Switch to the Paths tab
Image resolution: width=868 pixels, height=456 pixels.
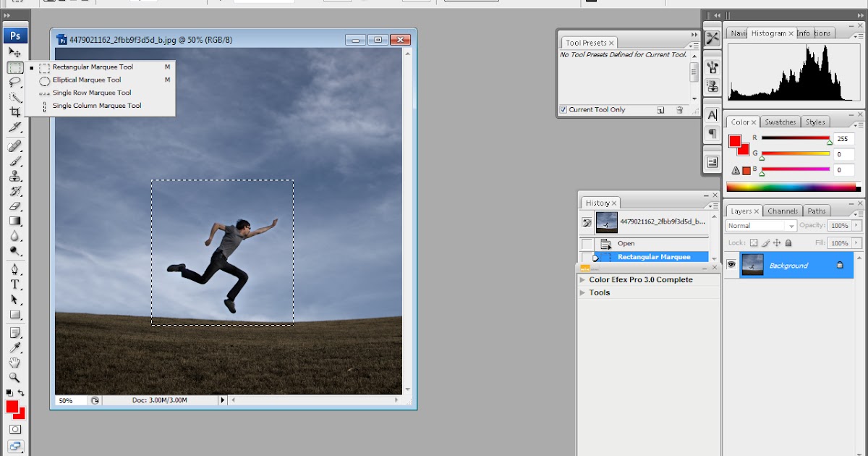click(817, 211)
